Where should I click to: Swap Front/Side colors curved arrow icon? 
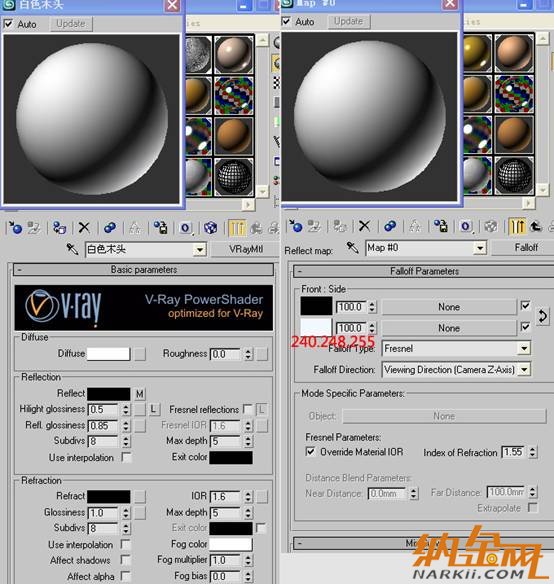coord(542,317)
